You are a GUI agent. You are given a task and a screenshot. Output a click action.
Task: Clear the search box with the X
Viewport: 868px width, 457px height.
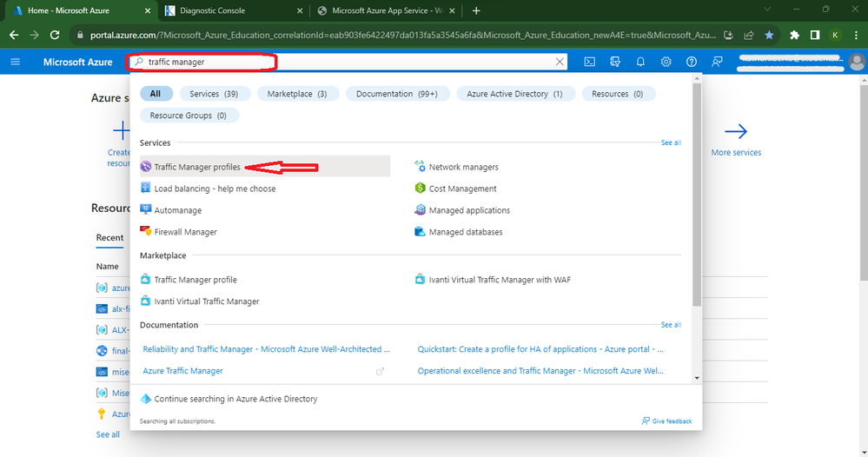560,62
